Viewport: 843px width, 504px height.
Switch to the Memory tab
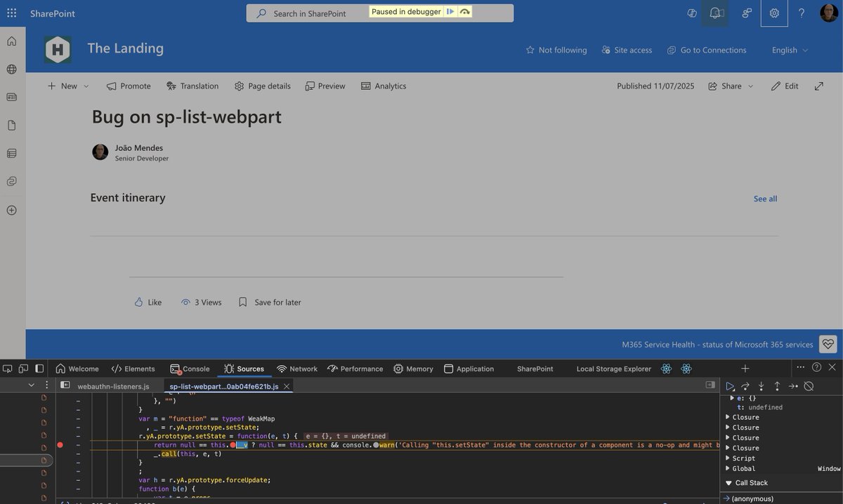(x=413, y=369)
